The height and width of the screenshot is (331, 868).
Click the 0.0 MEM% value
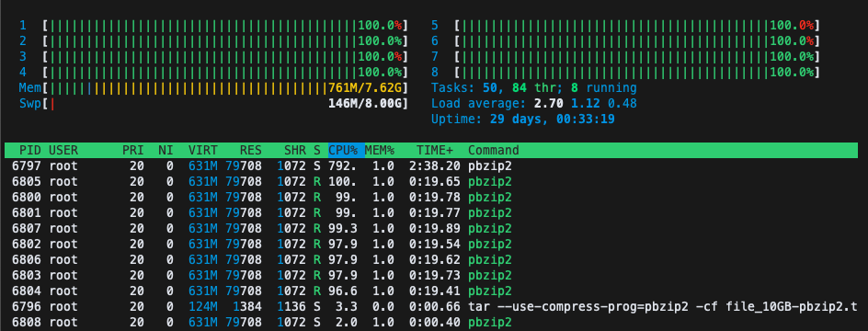383,307
